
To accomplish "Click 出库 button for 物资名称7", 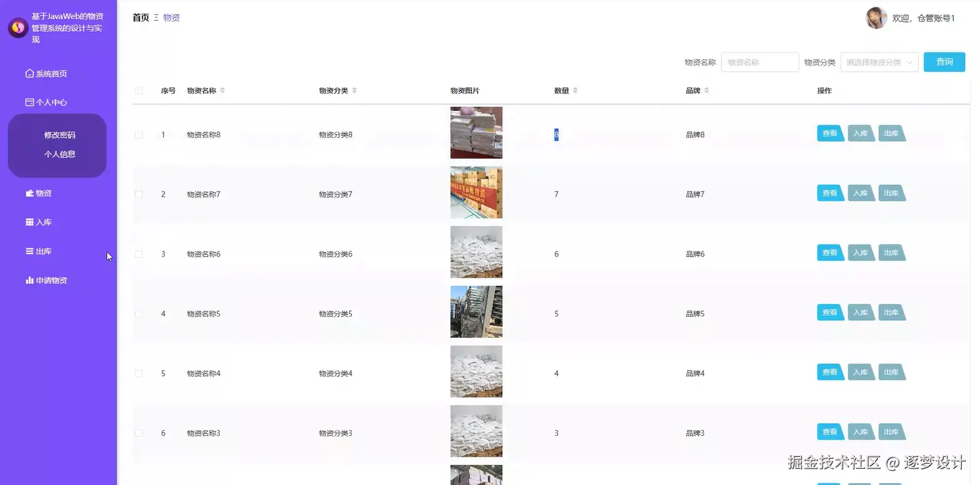I will (891, 194).
